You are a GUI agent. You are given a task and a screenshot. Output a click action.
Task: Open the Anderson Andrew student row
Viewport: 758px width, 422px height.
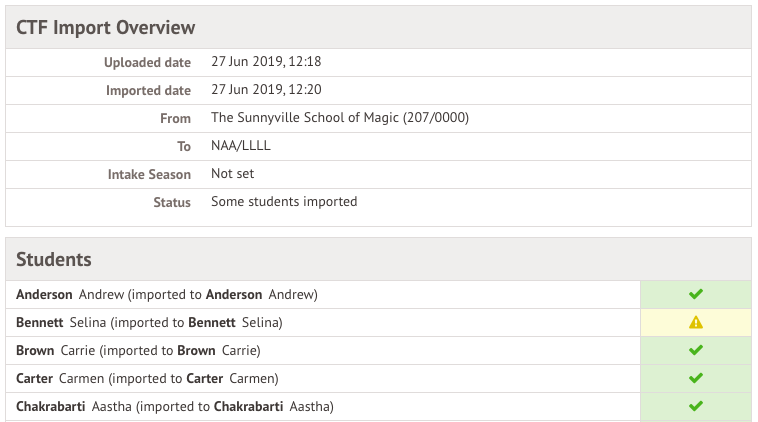coord(166,295)
